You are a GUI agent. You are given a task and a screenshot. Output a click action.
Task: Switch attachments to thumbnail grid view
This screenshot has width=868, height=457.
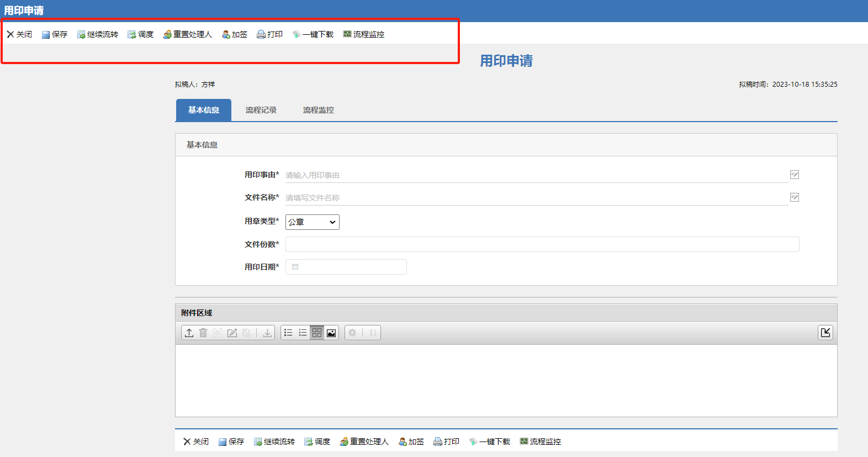tap(317, 333)
